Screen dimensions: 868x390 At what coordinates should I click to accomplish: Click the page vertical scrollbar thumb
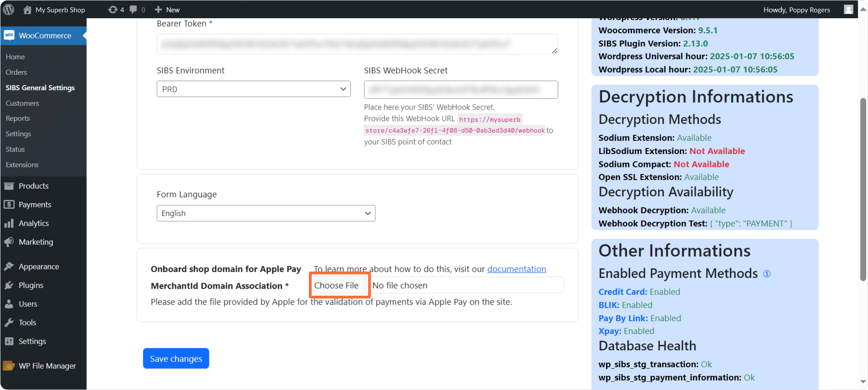[863, 190]
